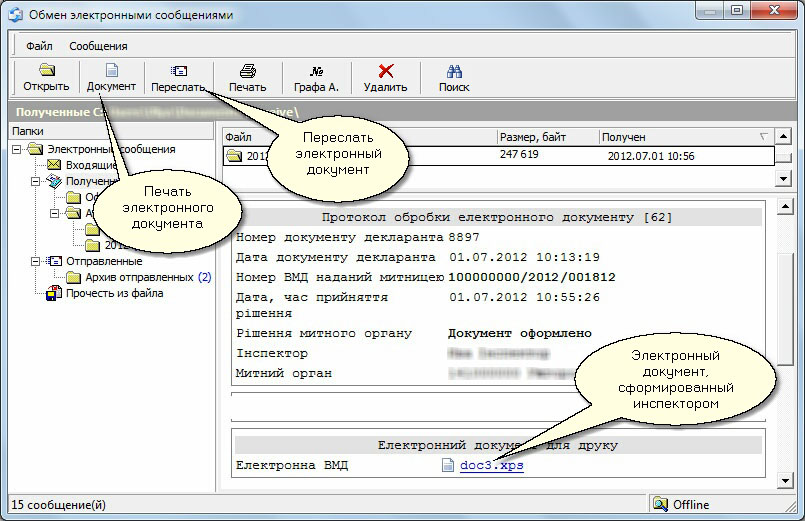Sort by the Файл column header

[x=360, y=137]
